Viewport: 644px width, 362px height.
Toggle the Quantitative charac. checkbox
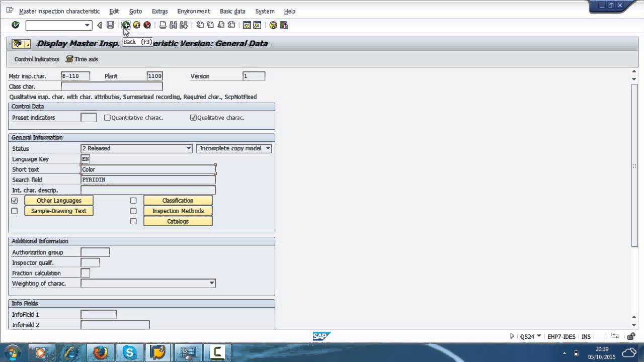pos(107,118)
